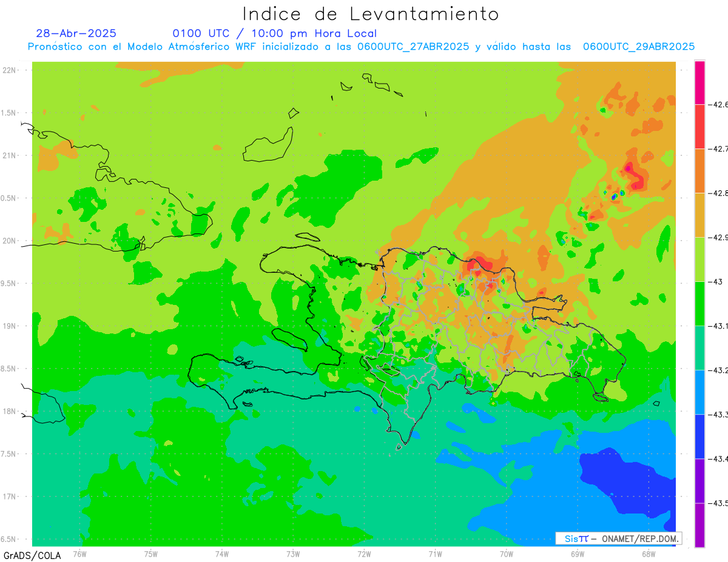Select the red swatch between -42.6 and -42.7
This screenshot has height=562, width=728.
point(699,126)
